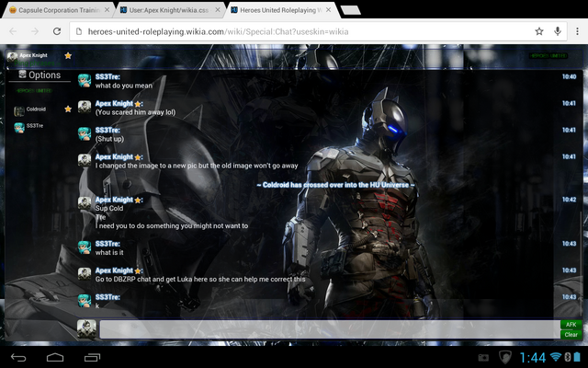Click Apex Knight avatar beside "Sup Cold"
This screenshot has height=368, width=588.
(85, 203)
